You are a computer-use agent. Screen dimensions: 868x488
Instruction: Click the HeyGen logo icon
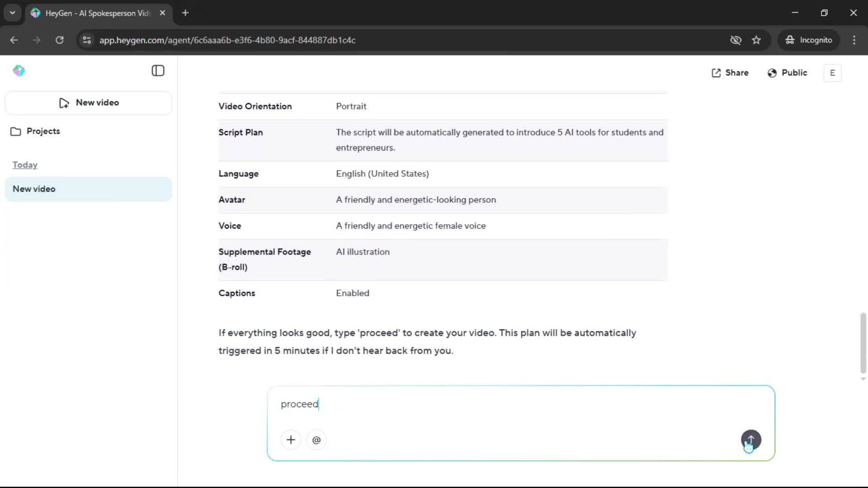[x=19, y=71]
